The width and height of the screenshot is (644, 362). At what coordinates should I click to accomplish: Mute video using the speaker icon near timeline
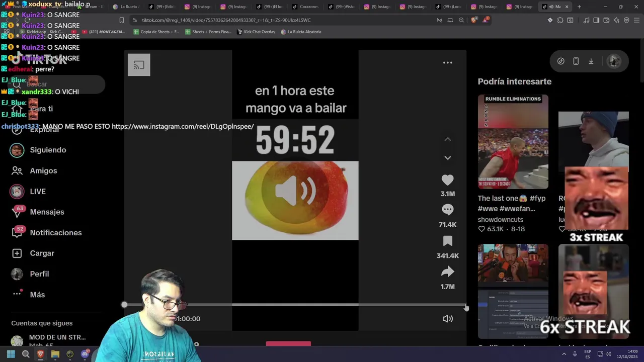(x=447, y=319)
